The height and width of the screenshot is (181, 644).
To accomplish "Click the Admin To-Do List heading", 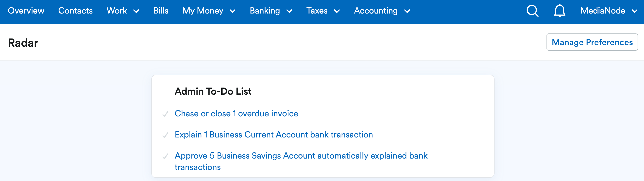I will pyautogui.click(x=213, y=91).
